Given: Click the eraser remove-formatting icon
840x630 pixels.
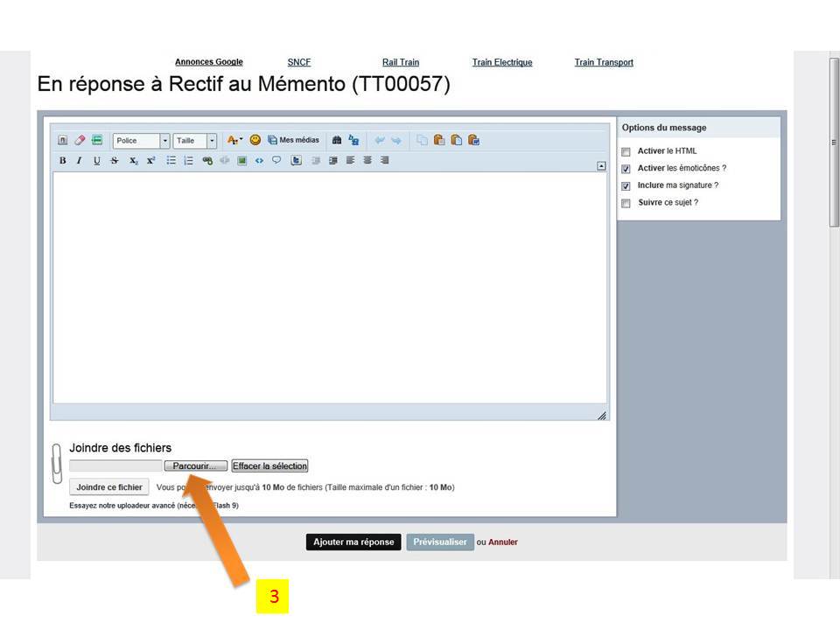Looking at the screenshot, I should pyautogui.click(x=80, y=140).
